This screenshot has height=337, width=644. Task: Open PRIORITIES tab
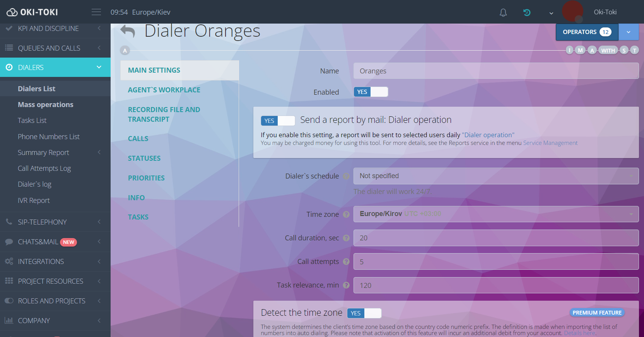click(x=146, y=178)
